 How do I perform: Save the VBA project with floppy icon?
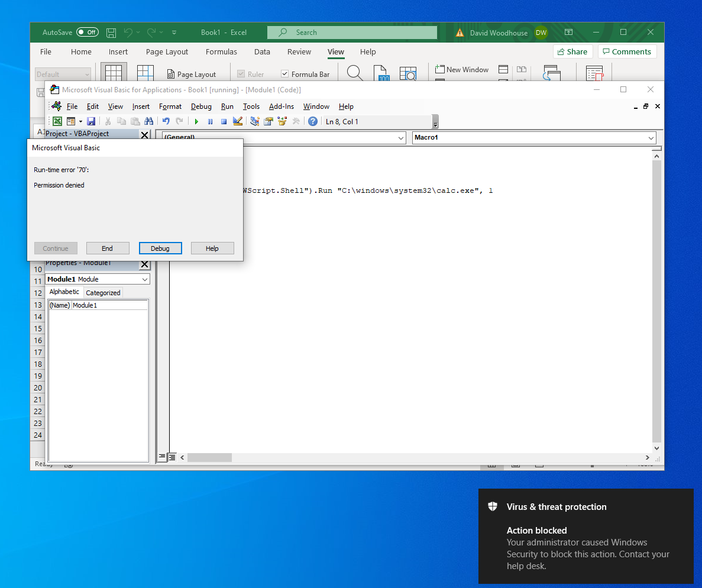[x=91, y=121]
